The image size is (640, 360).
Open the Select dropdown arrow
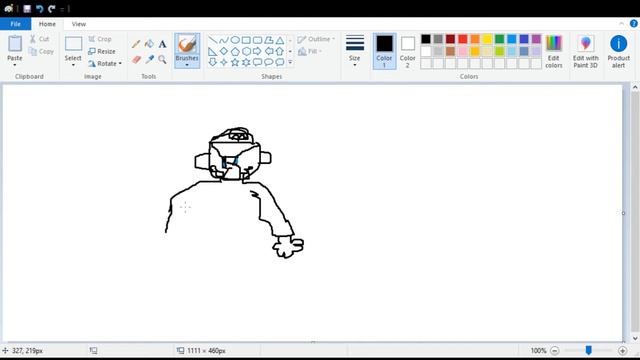(x=73, y=65)
